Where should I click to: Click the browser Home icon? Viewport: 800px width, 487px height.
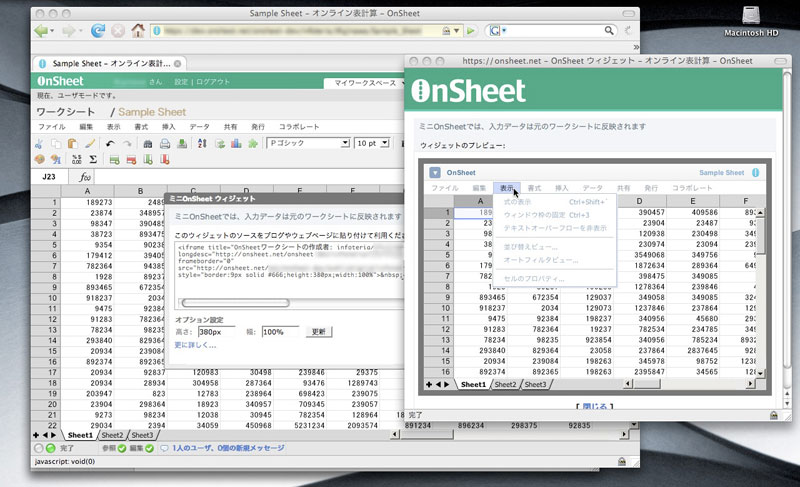[138, 31]
